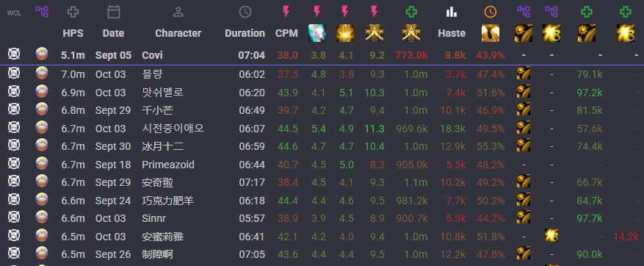The width and height of the screenshot is (644, 266).
Task: Click 97.7k value in Sinnr row
Action: pos(590,218)
